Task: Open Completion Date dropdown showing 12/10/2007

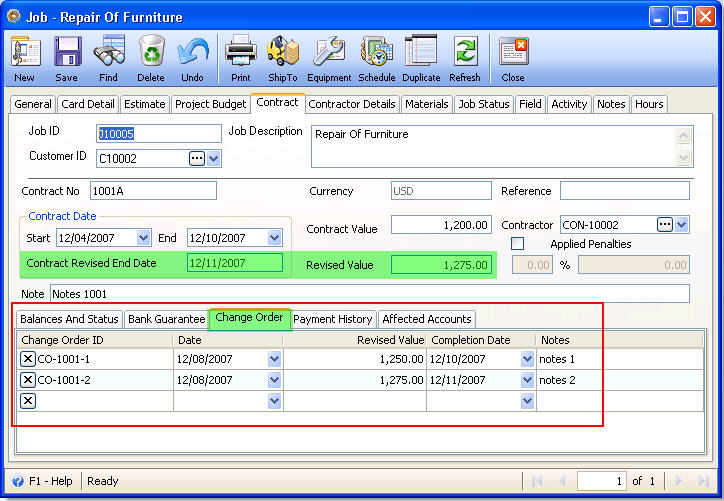Action: point(527,359)
